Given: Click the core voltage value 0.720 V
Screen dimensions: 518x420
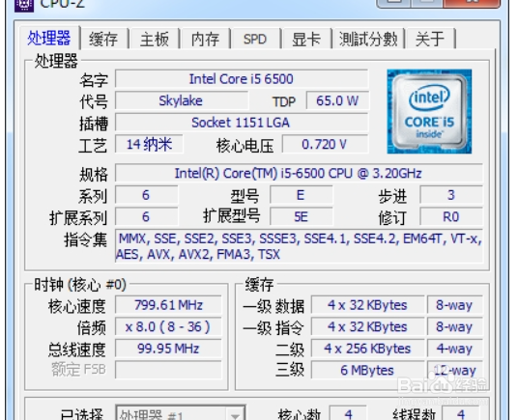Looking at the screenshot, I should 325,144.
